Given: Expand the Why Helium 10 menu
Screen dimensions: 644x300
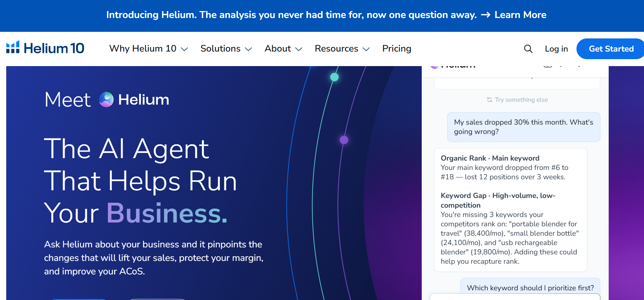Looking at the screenshot, I should click(149, 48).
